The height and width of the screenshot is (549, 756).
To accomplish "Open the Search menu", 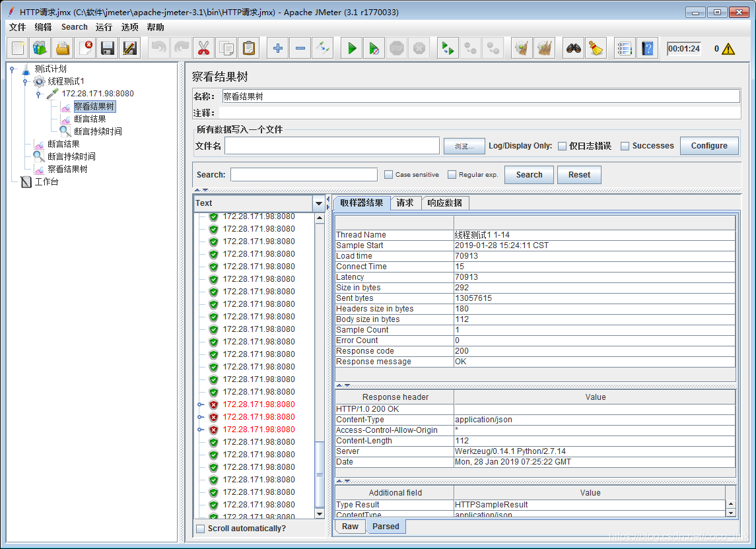I will click(74, 27).
